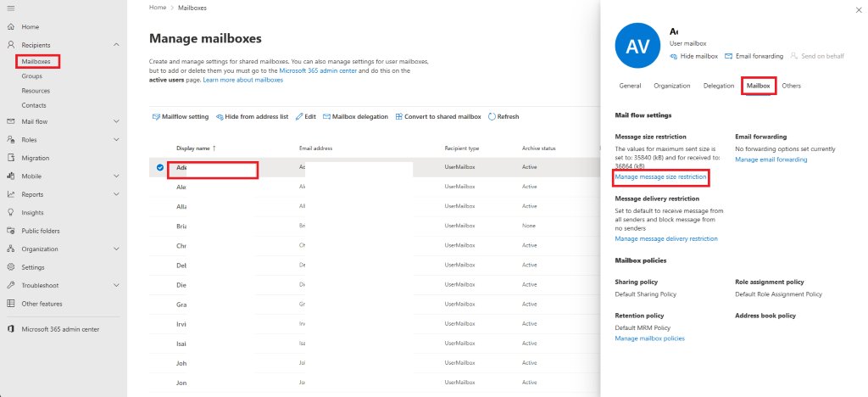This screenshot has height=397, width=868.
Task: Click the Public folders icon
Action: [10, 231]
